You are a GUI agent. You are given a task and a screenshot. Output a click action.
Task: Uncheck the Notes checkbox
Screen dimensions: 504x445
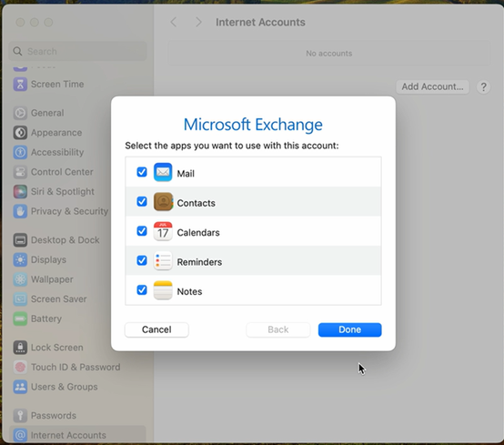tap(142, 290)
